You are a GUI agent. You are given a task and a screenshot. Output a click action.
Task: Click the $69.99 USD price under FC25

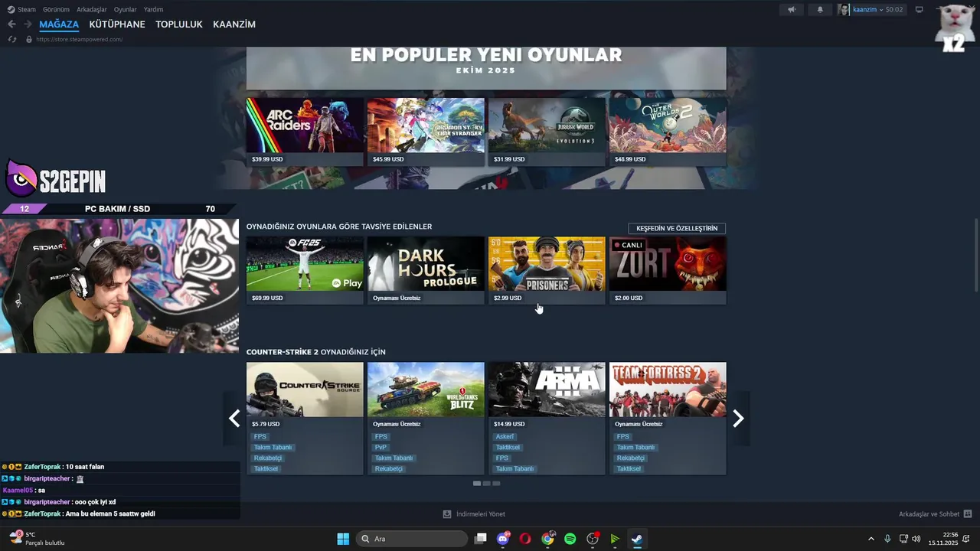(x=267, y=298)
